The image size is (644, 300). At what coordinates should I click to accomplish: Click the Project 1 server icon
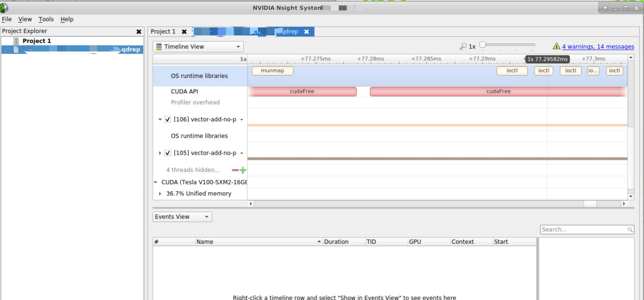(16, 41)
